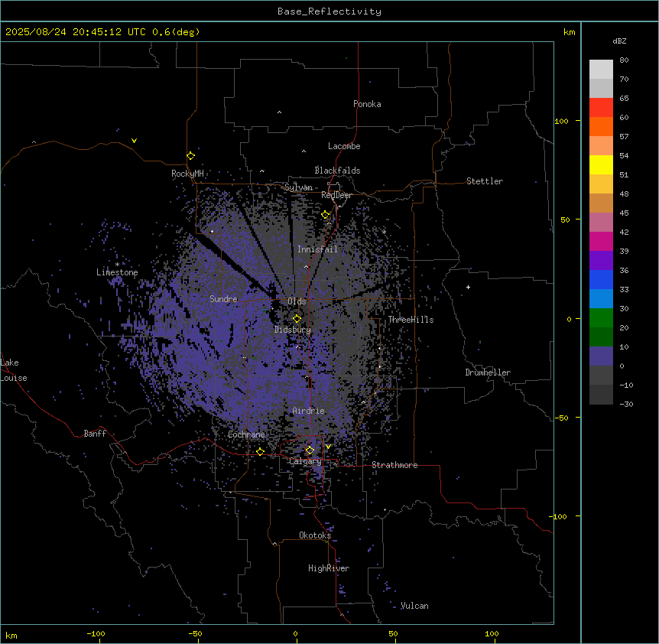Viewport: 659px width, 644px height.
Task: Click the RockyMH town label
Action: pyautogui.click(x=187, y=174)
